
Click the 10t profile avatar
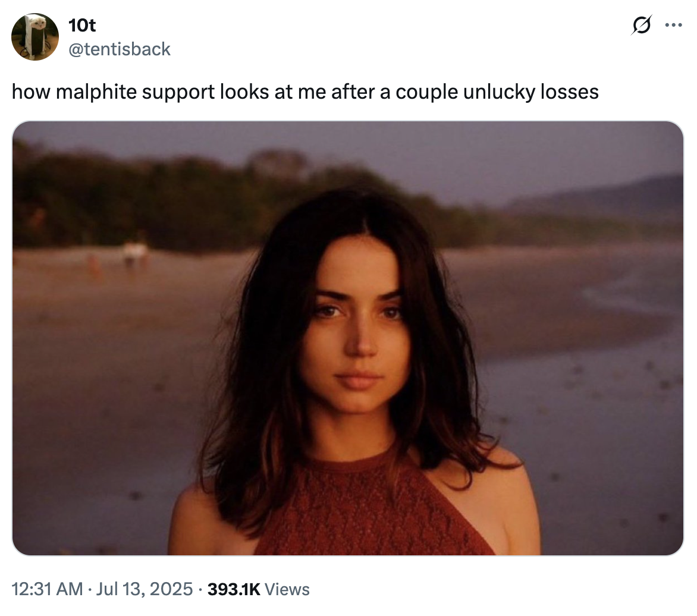35,37
